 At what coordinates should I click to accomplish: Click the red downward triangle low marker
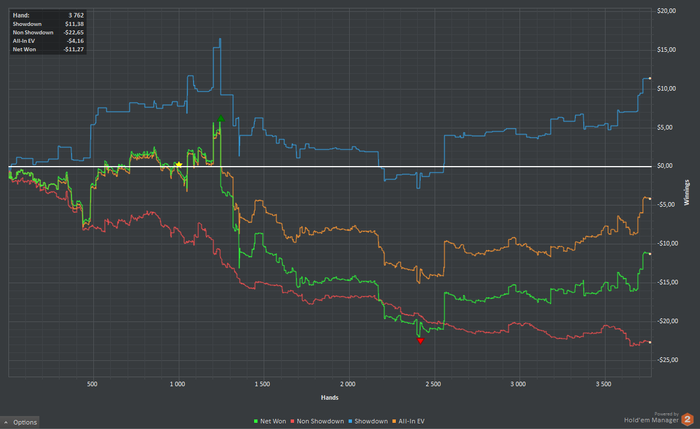click(420, 341)
